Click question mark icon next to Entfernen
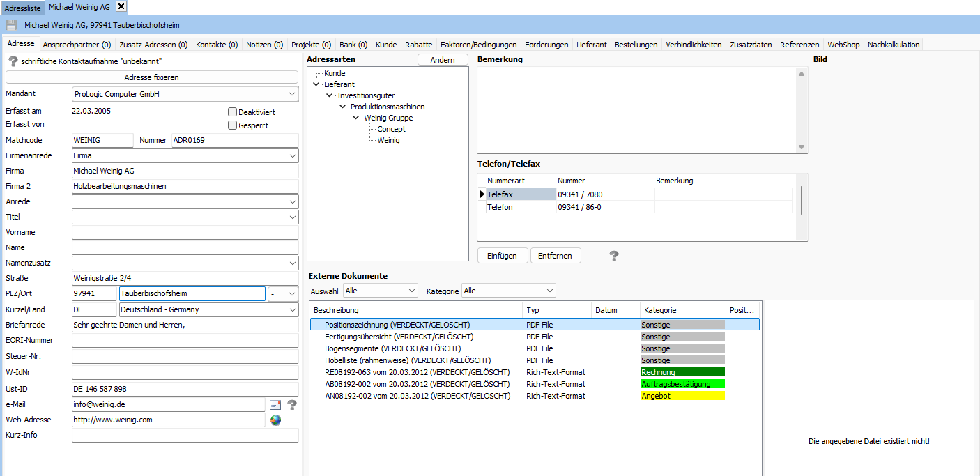The height and width of the screenshot is (476, 980). coord(613,256)
